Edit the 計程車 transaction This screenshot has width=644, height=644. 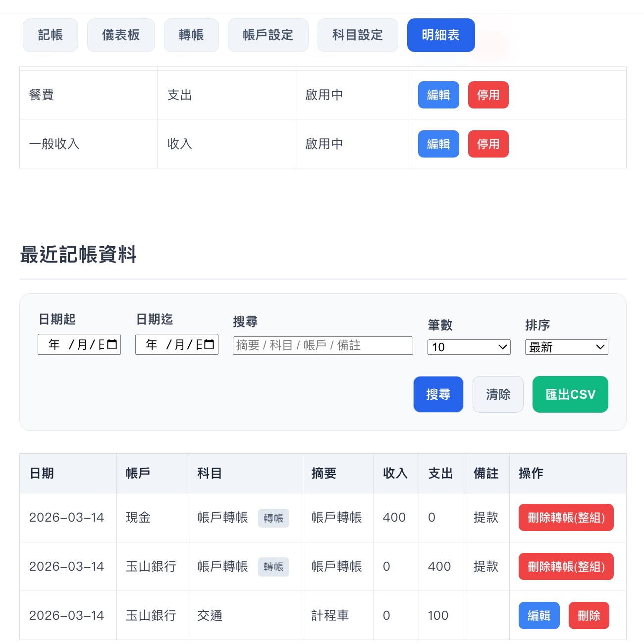point(539,615)
